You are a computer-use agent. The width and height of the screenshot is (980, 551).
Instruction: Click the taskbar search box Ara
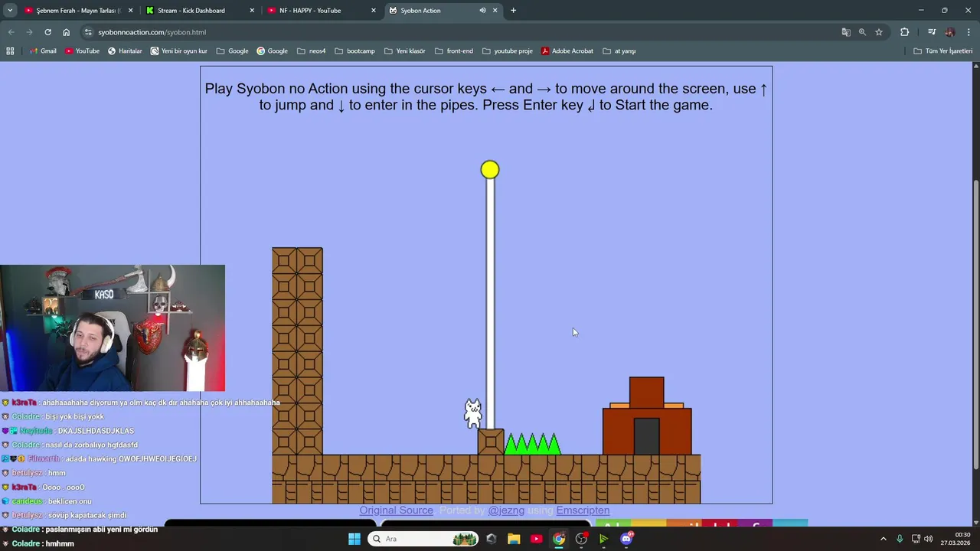pyautogui.click(x=423, y=539)
